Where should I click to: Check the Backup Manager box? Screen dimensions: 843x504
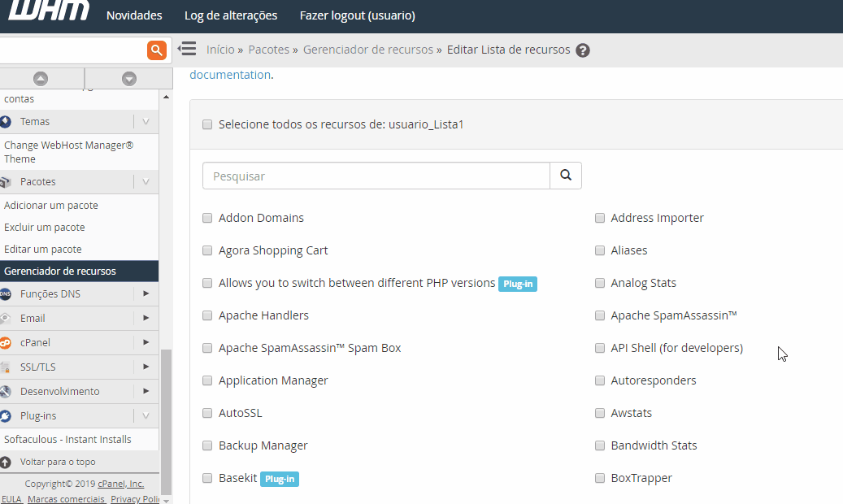(x=207, y=446)
